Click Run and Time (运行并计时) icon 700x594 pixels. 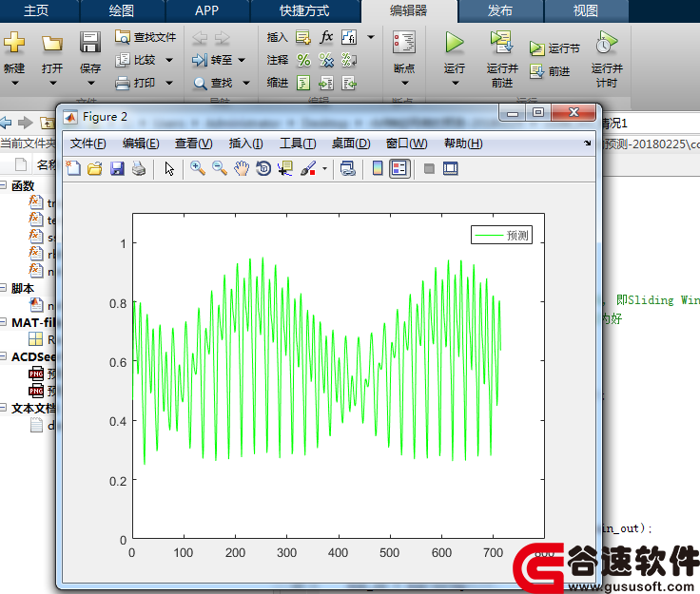607,42
